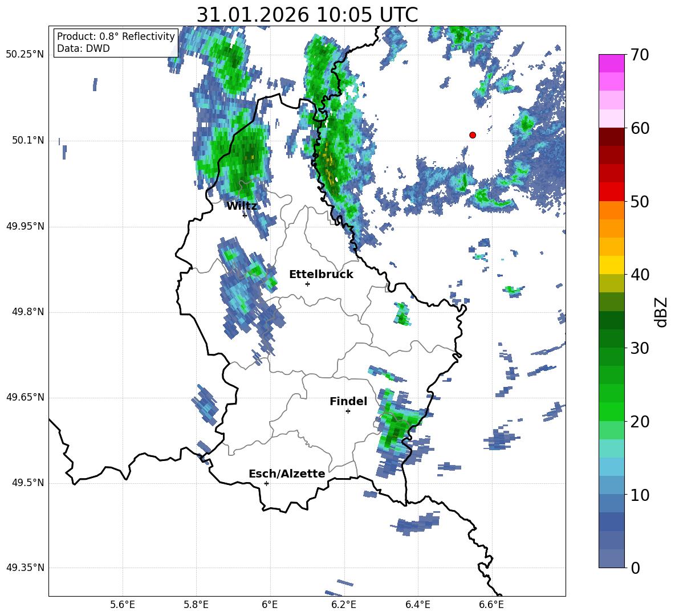Click the 6.4°E longitude label
675x616 pixels.
pyautogui.click(x=417, y=605)
